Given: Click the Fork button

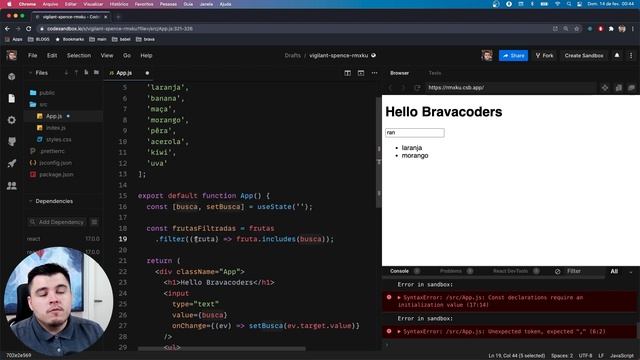Looking at the screenshot, I should click(544, 56).
